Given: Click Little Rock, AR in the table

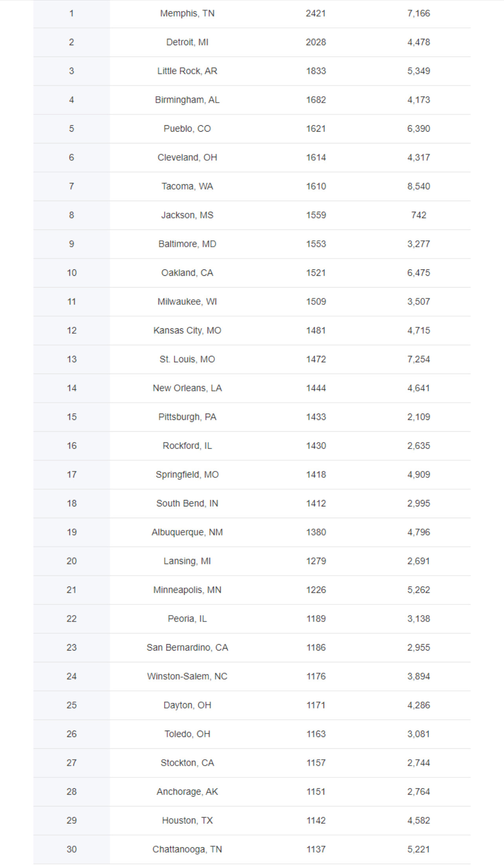Looking at the screenshot, I should (187, 71).
